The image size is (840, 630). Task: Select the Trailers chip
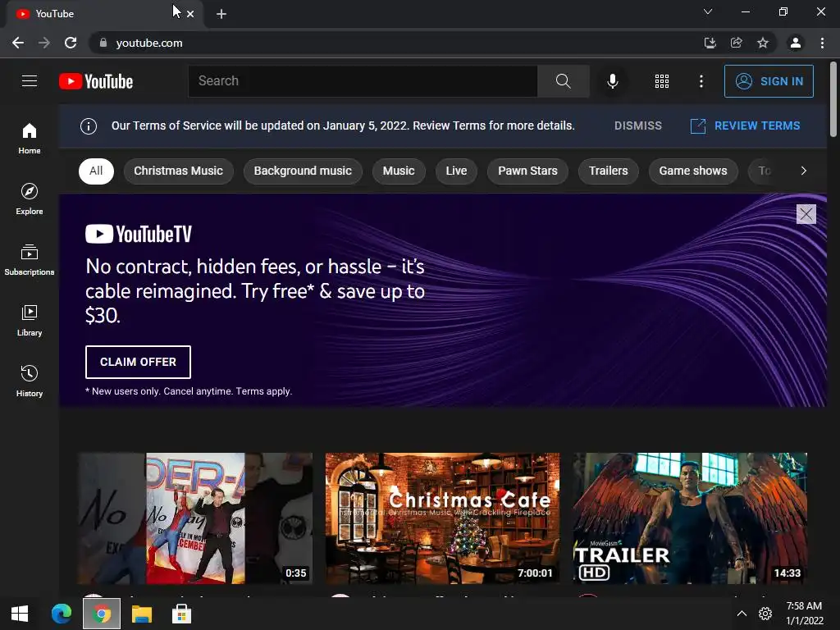click(608, 171)
